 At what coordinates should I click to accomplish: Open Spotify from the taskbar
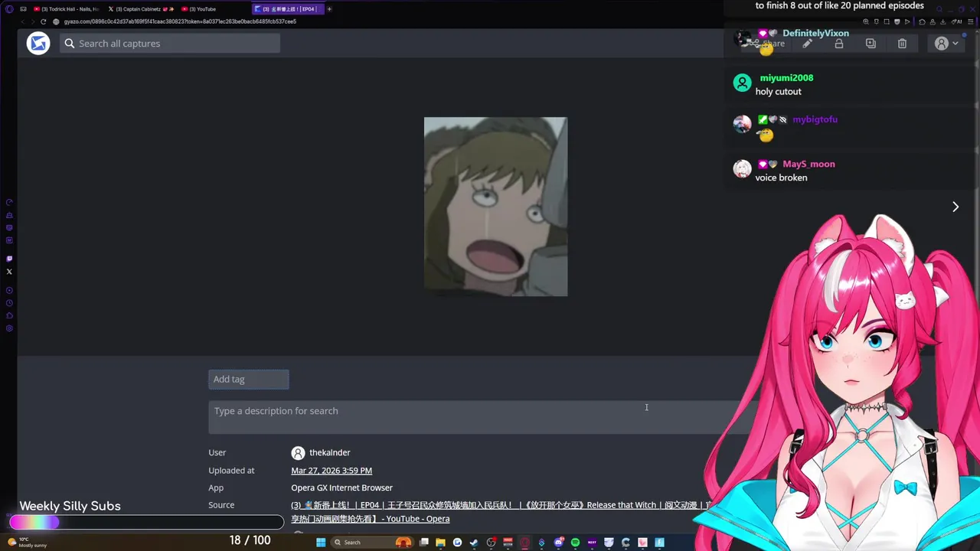click(x=575, y=543)
